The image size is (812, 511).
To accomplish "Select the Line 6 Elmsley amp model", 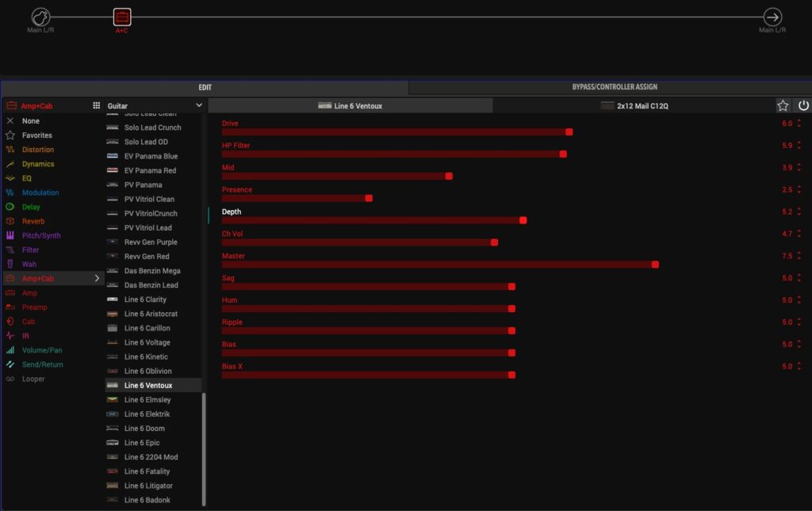I will (147, 399).
